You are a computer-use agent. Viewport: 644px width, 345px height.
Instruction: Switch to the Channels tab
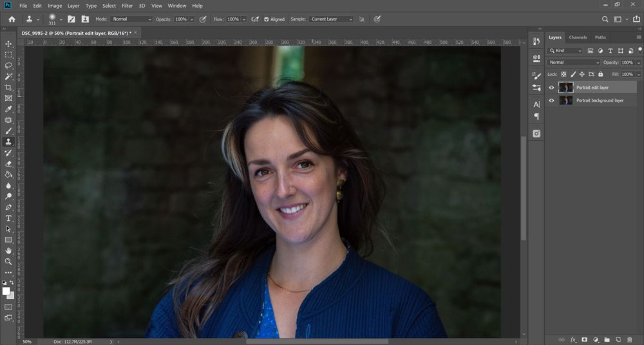coord(578,37)
